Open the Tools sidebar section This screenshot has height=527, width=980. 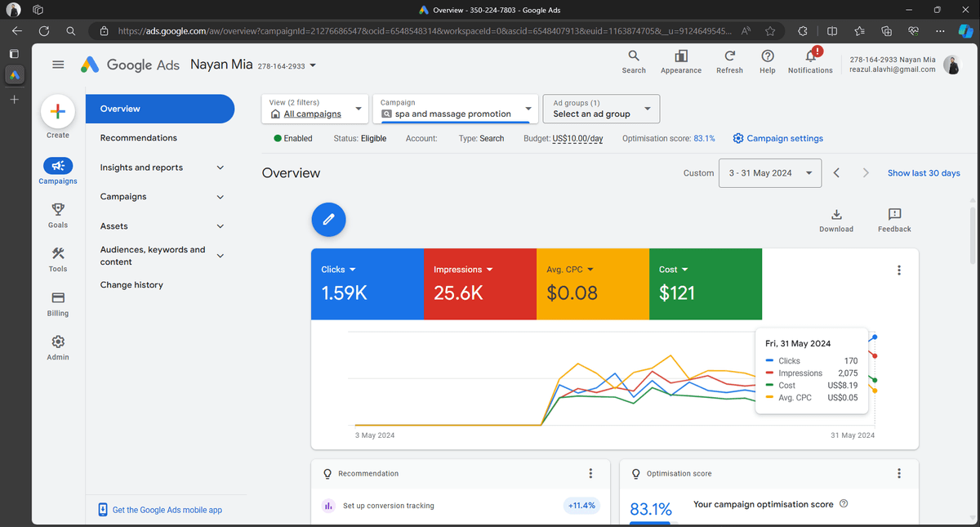58,259
